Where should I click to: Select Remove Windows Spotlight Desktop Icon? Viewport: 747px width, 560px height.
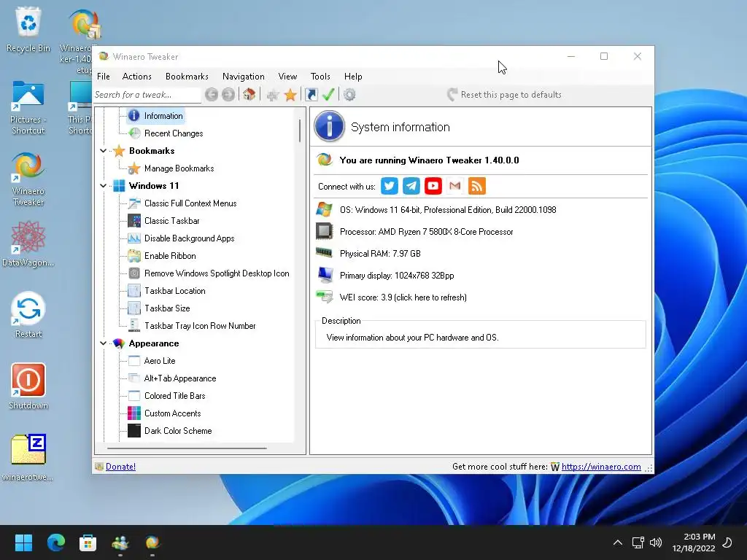click(x=216, y=273)
